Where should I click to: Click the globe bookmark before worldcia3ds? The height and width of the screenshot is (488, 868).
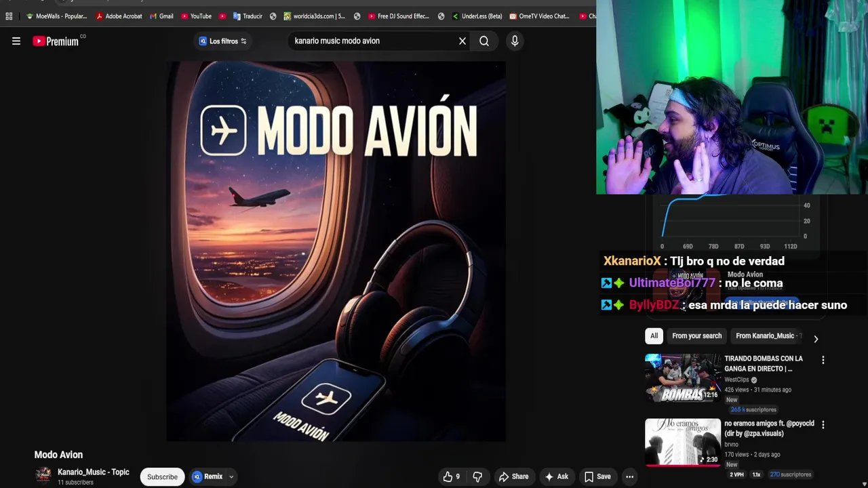[273, 16]
